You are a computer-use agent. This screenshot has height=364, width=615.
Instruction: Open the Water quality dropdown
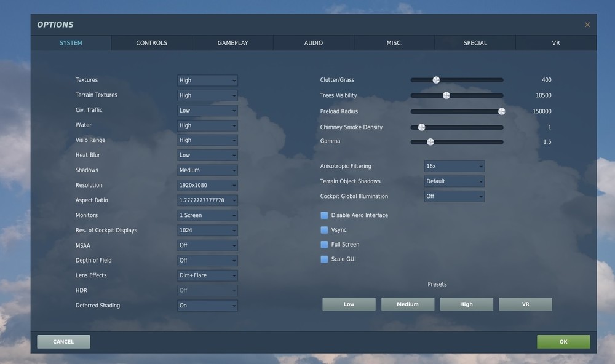point(207,125)
